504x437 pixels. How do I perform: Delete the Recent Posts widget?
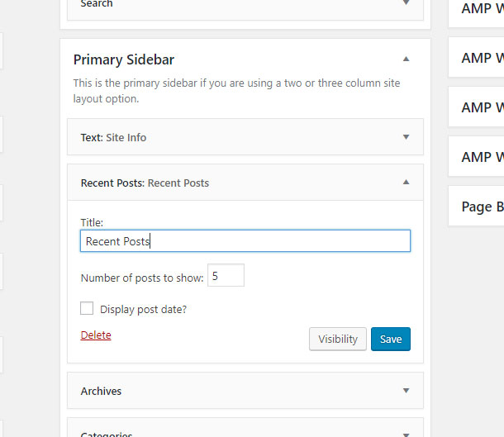click(x=96, y=335)
